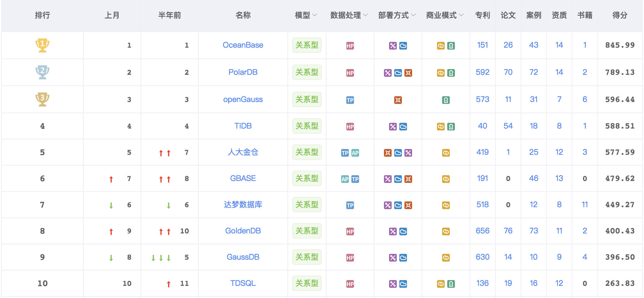644x298 pixels.
Task: Click the 案例 column header
Action: pyautogui.click(x=534, y=15)
